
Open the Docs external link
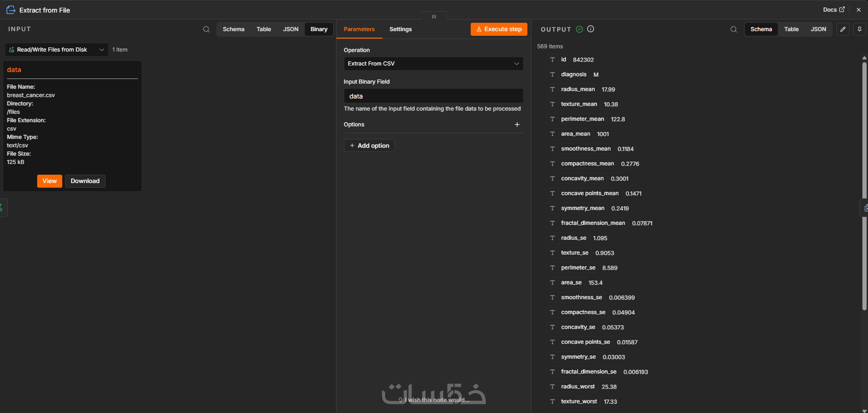(834, 10)
